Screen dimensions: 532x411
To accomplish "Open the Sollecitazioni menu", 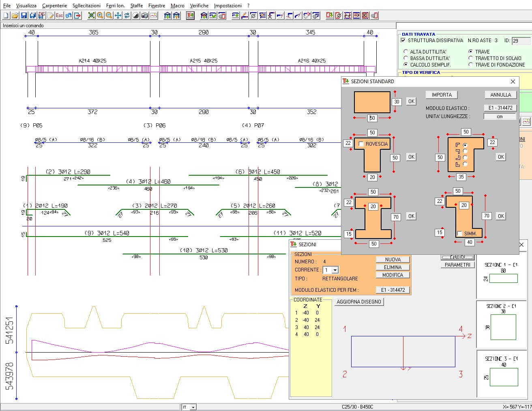I will coord(87,6).
